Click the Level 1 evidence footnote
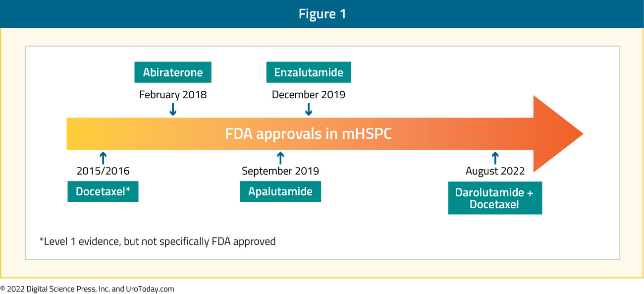This screenshot has height=294, width=644. tap(158, 241)
